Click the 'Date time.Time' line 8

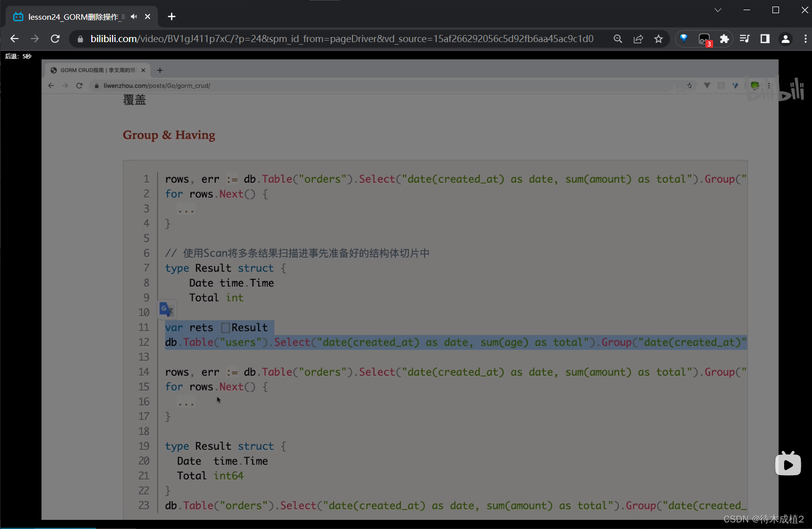(x=231, y=283)
